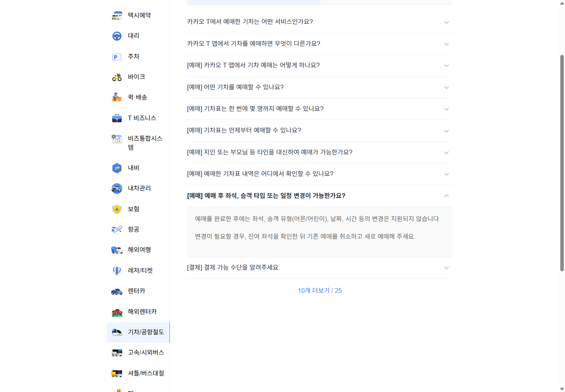Load more with 10개 더보기 / 25
The image size is (565, 392).
(320, 290)
